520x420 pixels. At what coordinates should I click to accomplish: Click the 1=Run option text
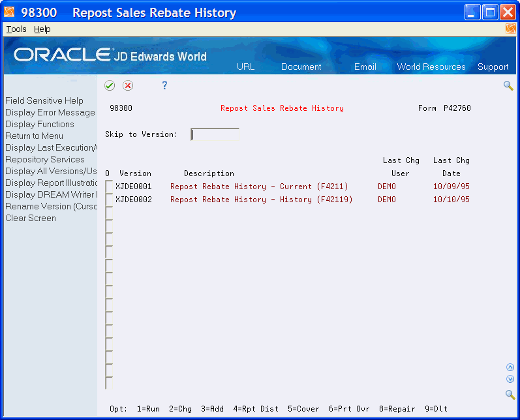(x=148, y=409)
